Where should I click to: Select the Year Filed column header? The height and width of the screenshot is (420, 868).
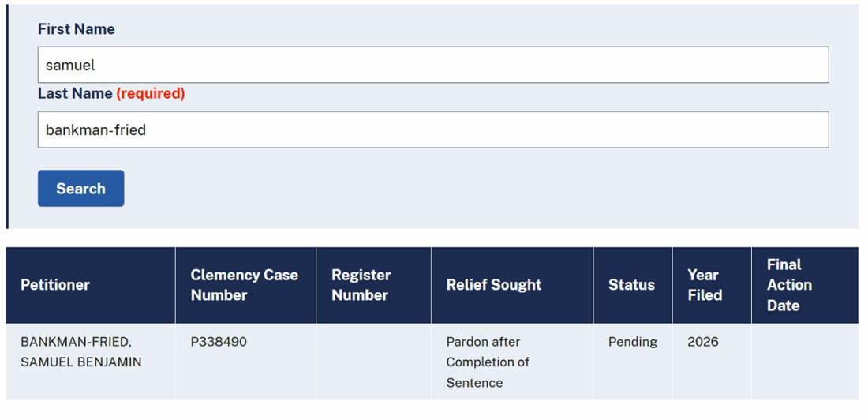click(712, 285)
